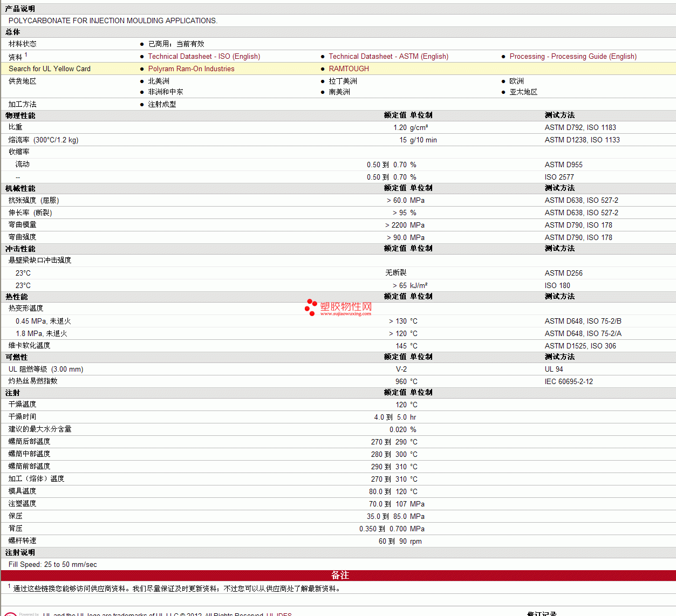Viewport: 676px width, 616px height.
Task: Select the Fill Speed: 25 to 50 mm/sec note
Action: [53, 564]
